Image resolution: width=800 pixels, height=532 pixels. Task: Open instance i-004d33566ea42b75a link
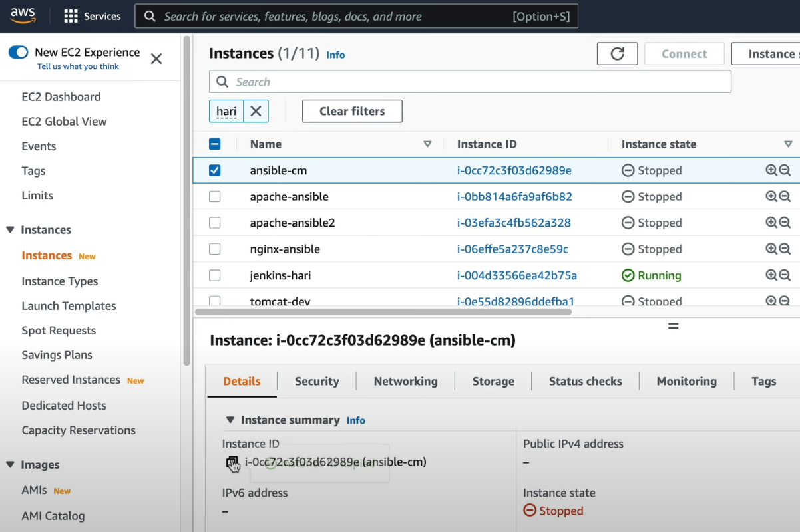tap(517, 275)
